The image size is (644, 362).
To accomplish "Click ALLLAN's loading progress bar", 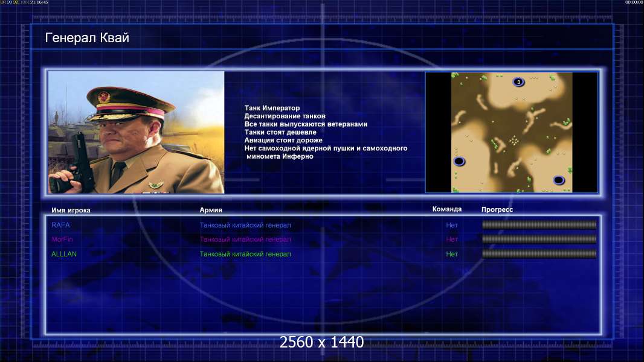I will (x=539, y=254).
